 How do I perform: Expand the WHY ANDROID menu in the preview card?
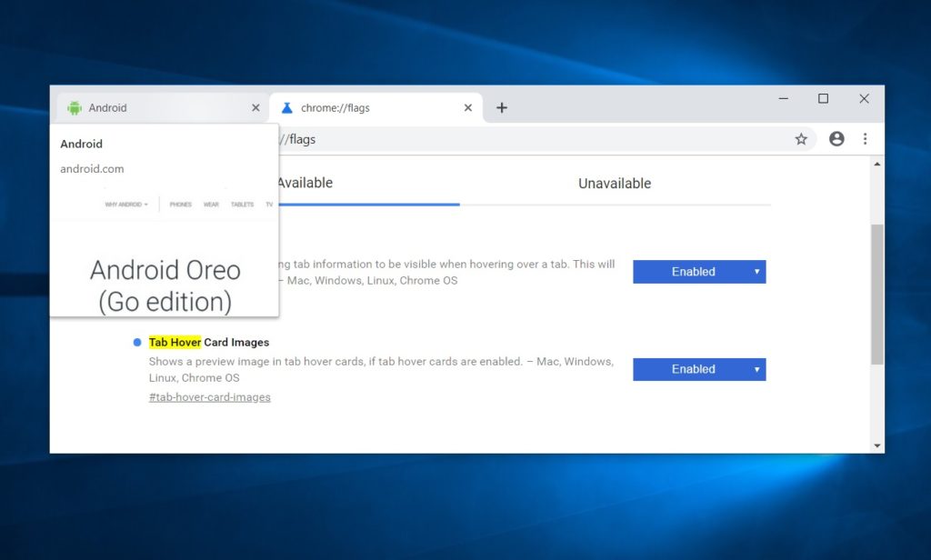126,204
